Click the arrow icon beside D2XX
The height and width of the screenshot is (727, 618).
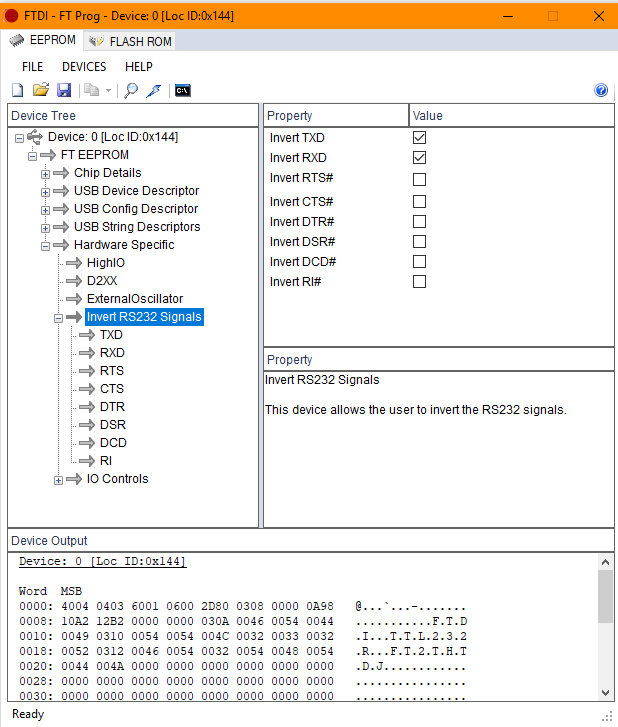tap(74, 281)
